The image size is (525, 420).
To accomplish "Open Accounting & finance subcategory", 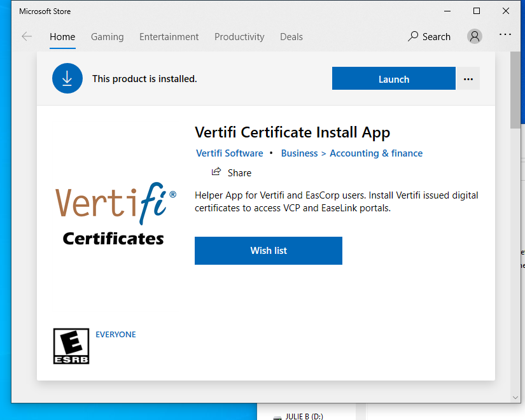I will coord(376,153).
